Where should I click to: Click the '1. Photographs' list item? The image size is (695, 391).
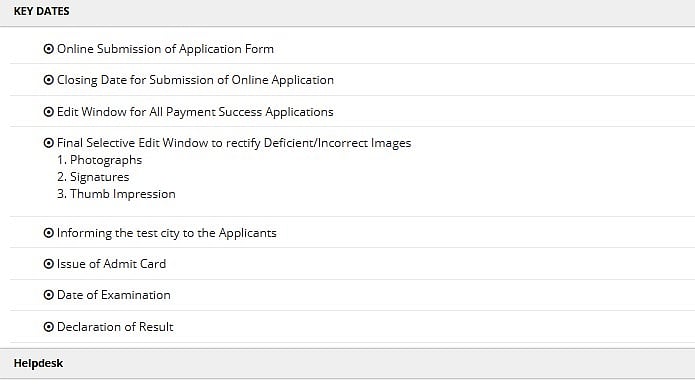coord(100,160)
